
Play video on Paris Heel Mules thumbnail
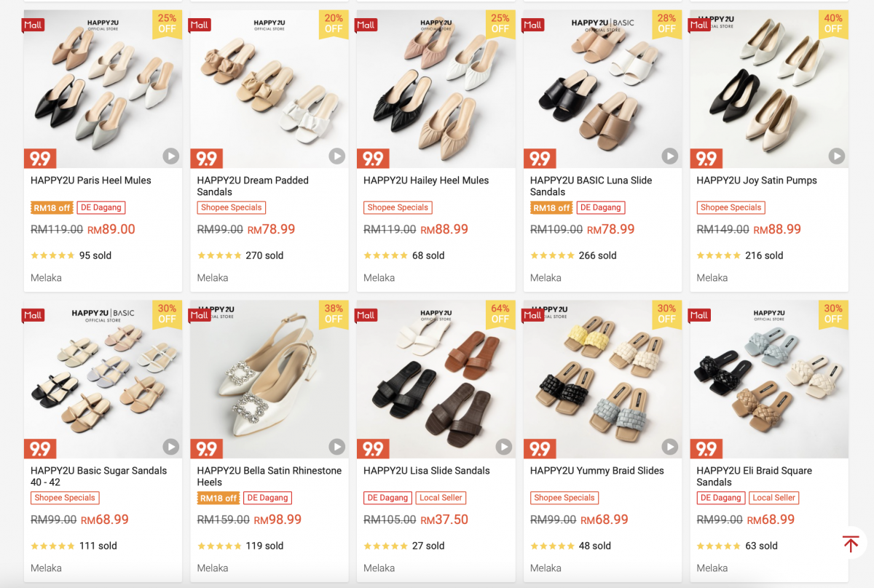point(170,156)
